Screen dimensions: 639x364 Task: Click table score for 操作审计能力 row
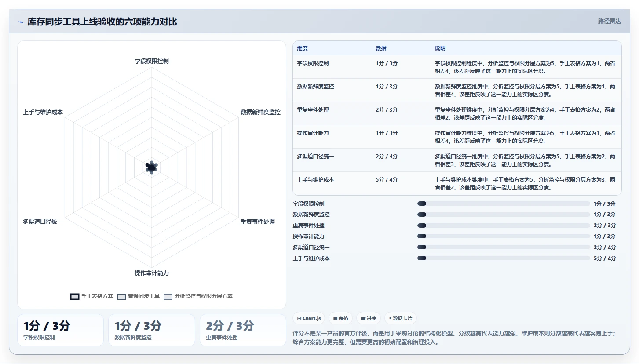click(387, 133)
